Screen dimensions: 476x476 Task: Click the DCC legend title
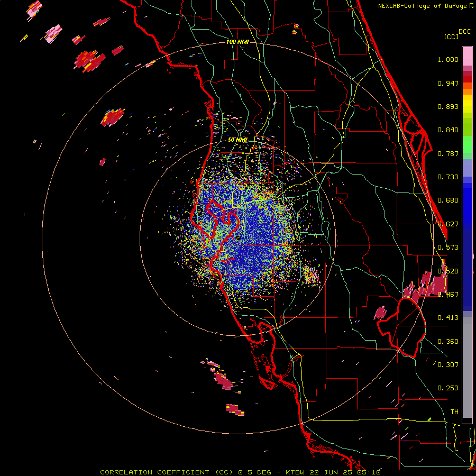(464, 32)
